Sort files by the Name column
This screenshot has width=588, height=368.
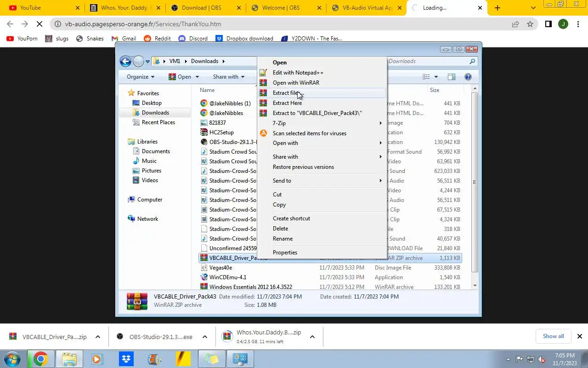[207, 90]
